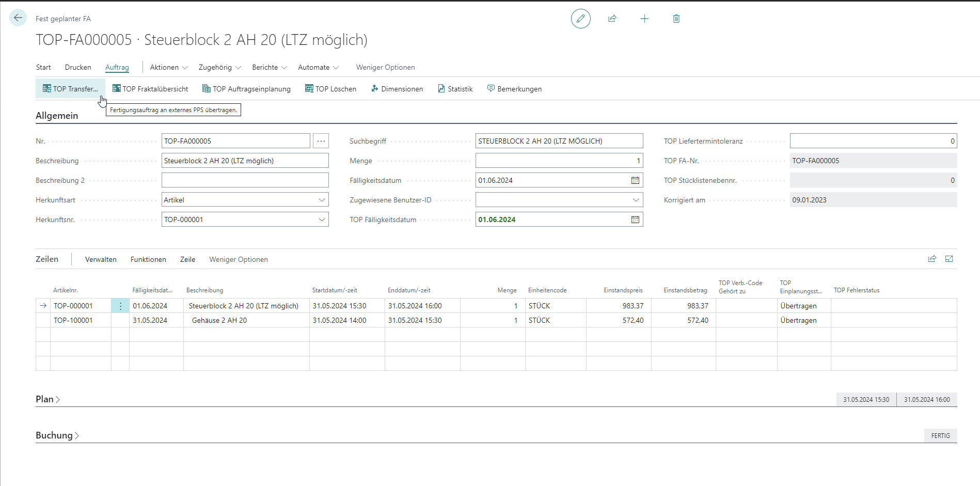Screen dimensions: 980x486
Task: Click TOP Löschen action
Action: tap(330, 89)
